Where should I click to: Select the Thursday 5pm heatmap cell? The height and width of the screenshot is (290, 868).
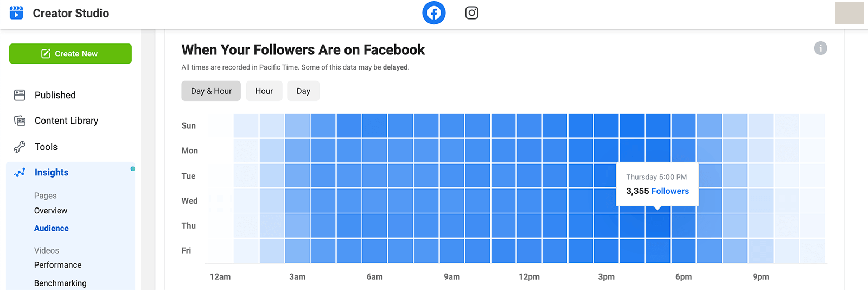(658, 226)
